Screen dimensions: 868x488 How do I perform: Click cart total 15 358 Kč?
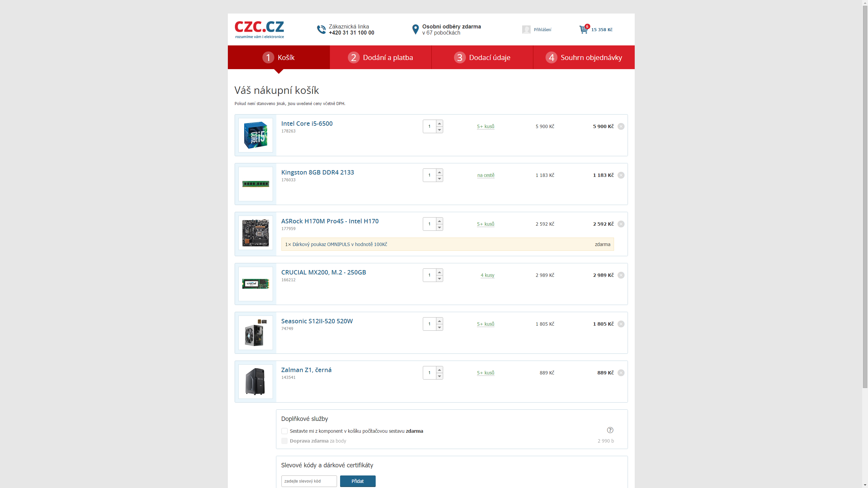(x=602, y=30)
